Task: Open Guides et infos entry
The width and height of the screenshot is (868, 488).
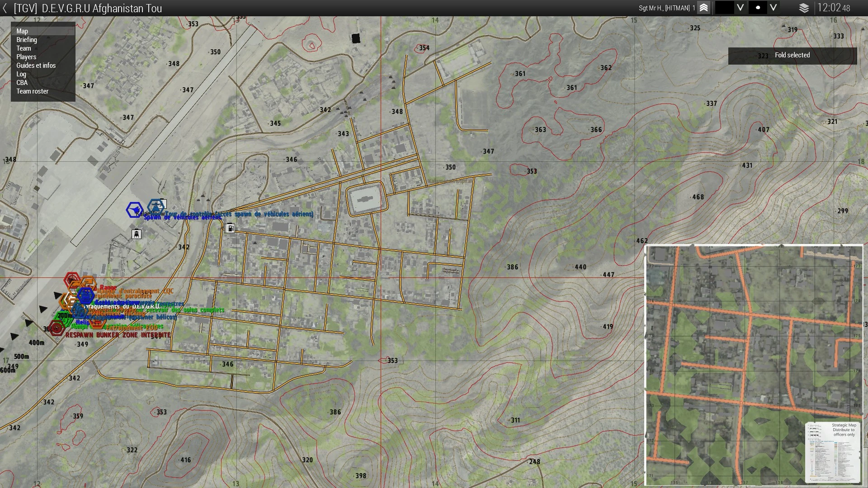Action: coord(36,66)
